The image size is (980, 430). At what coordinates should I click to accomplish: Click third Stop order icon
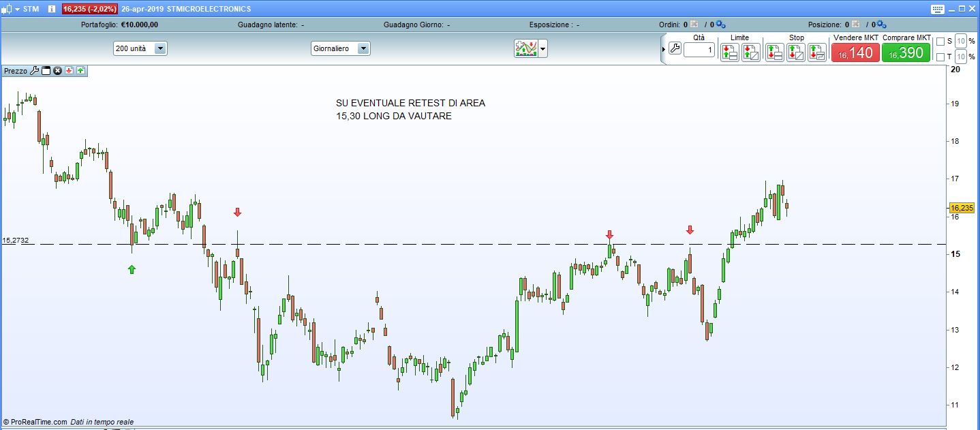click(817, 52)
